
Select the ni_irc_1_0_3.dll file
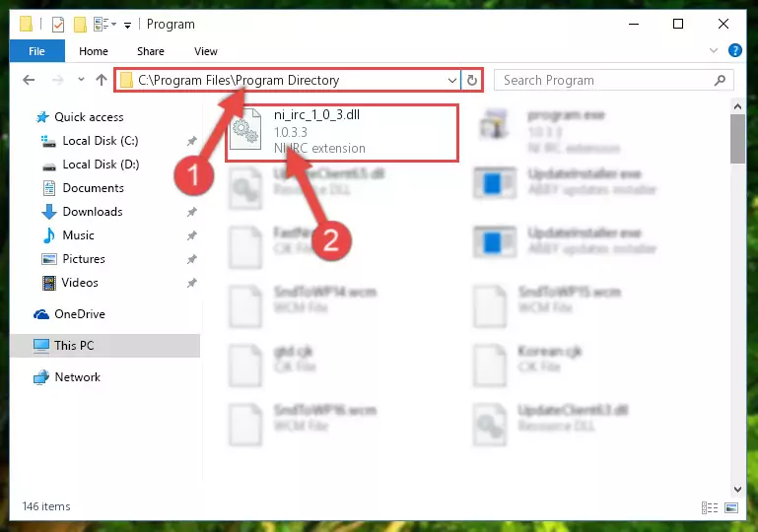point(342,132)
